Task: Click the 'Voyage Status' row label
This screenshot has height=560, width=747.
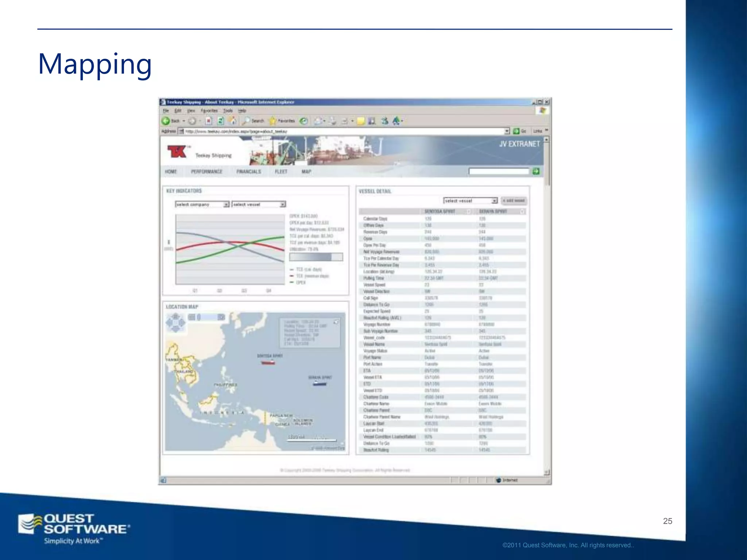Action: (x=375, y=351)
